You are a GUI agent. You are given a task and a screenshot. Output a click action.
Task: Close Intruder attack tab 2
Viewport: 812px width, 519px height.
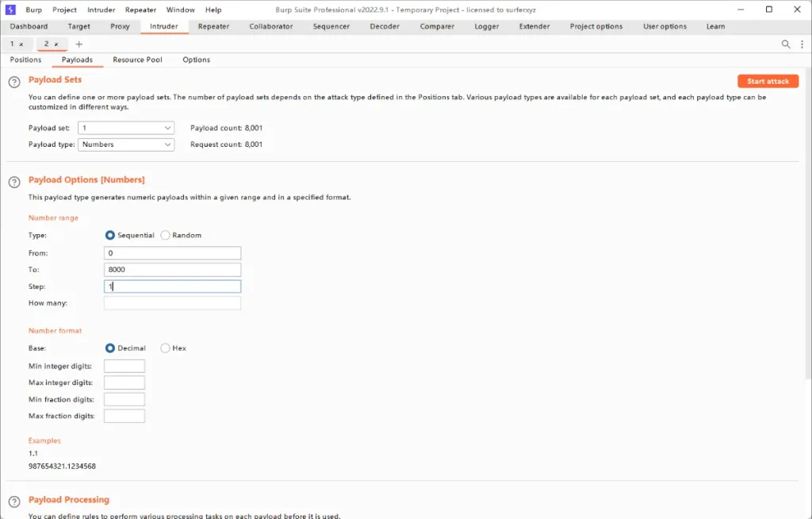(x=56, y=44)
